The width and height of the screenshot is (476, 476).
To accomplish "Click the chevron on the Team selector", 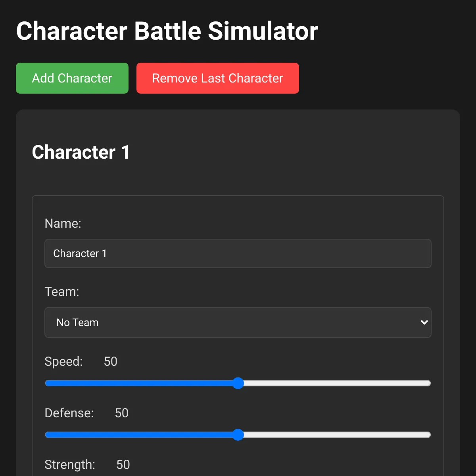I will click(424, 322).
